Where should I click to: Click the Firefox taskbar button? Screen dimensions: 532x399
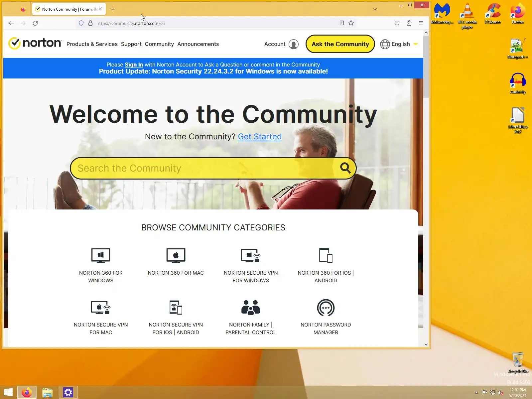(x=27, y=392)
